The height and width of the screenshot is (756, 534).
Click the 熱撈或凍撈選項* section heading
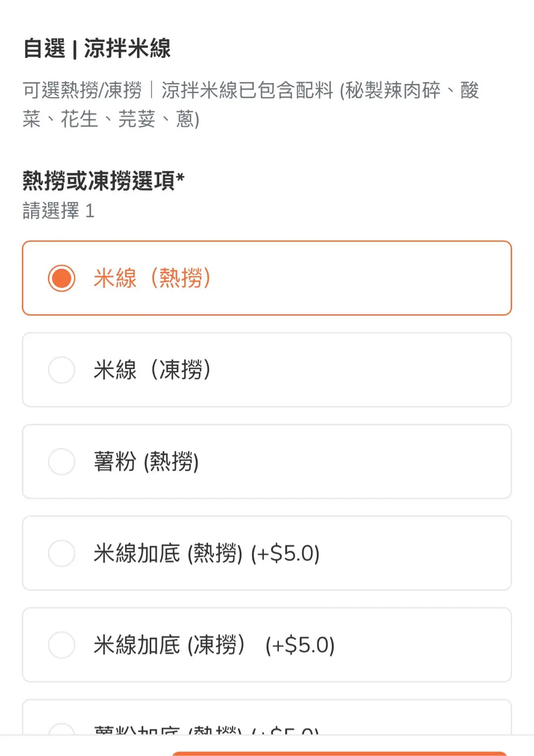point(103,180)
